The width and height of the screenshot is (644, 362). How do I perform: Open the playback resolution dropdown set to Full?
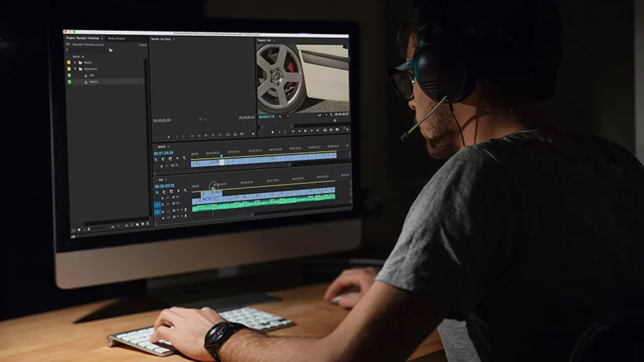click(x=321, y=116)
